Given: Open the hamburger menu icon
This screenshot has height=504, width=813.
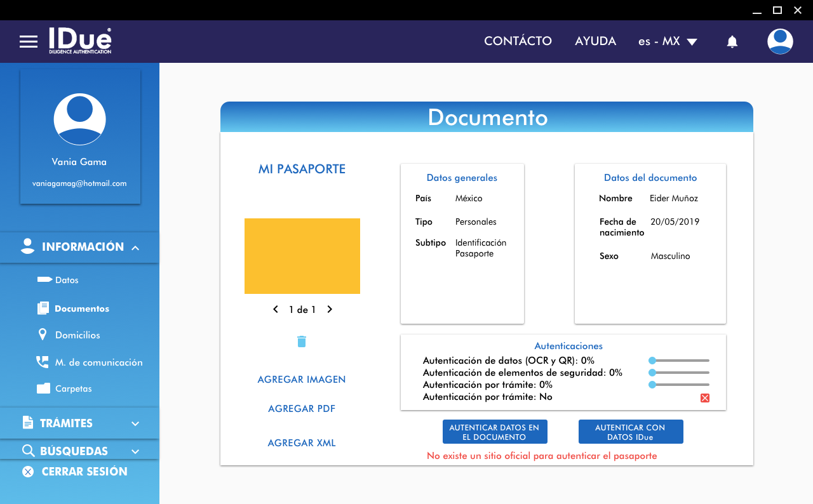Looking at the screenshot, I should point(29,42).
